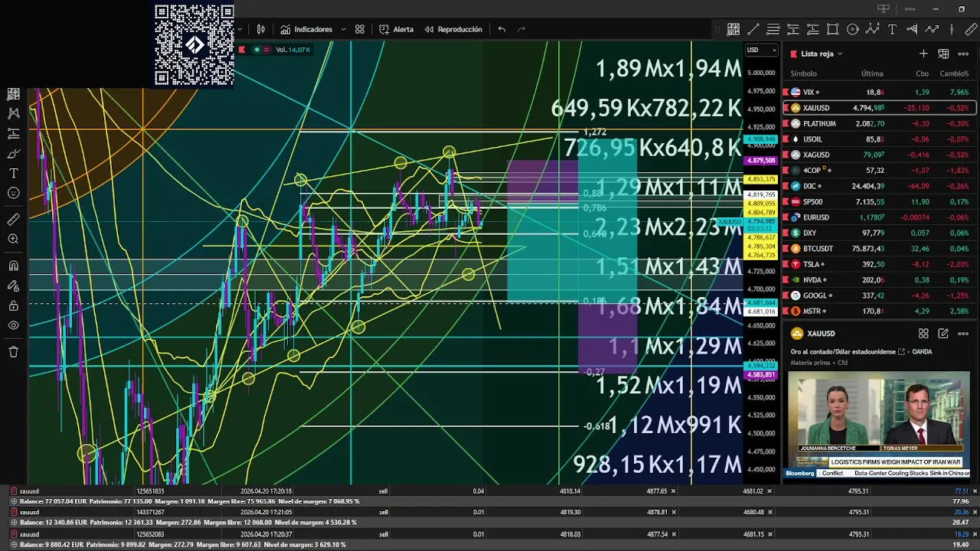Select the PLATINUM row in watchlist
Screen dimensions: 980x551
pyautogui.click(x=879, y=123)
